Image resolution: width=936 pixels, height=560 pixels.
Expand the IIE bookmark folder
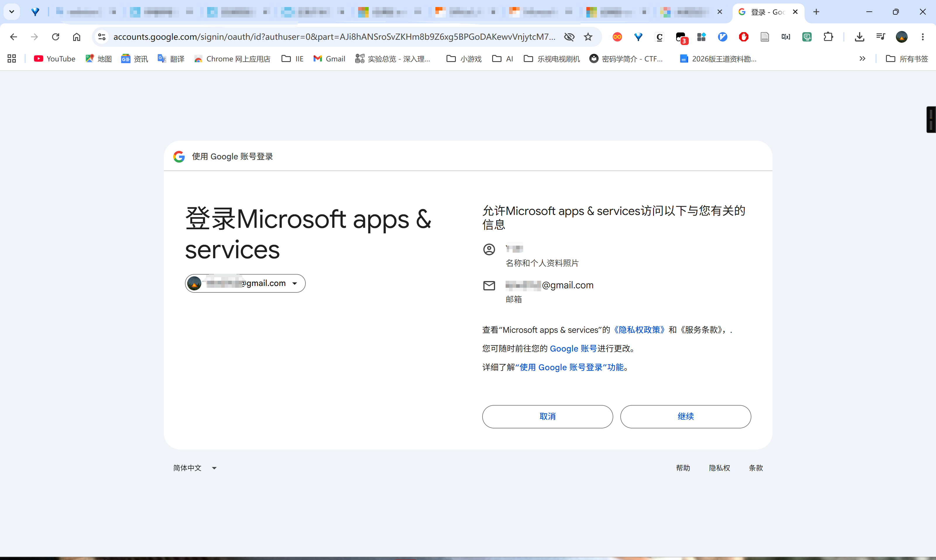(293, 58)
